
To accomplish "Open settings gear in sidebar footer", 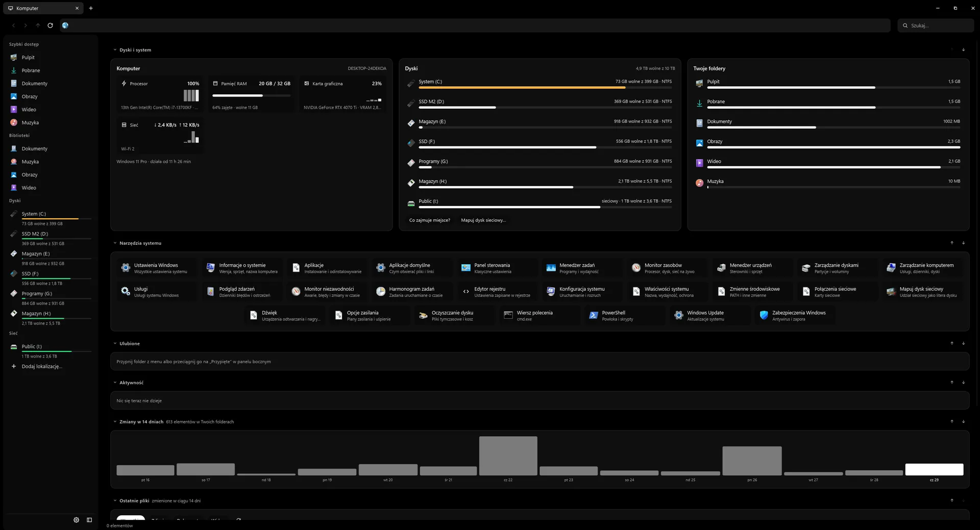I will pos(76,520).
